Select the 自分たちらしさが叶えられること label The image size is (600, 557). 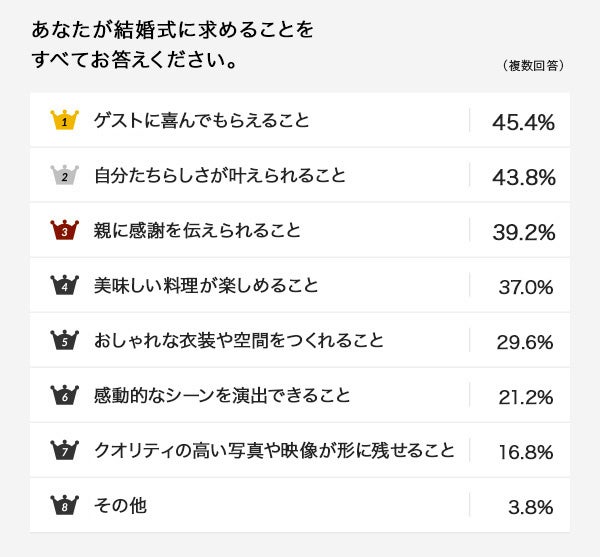219,176
